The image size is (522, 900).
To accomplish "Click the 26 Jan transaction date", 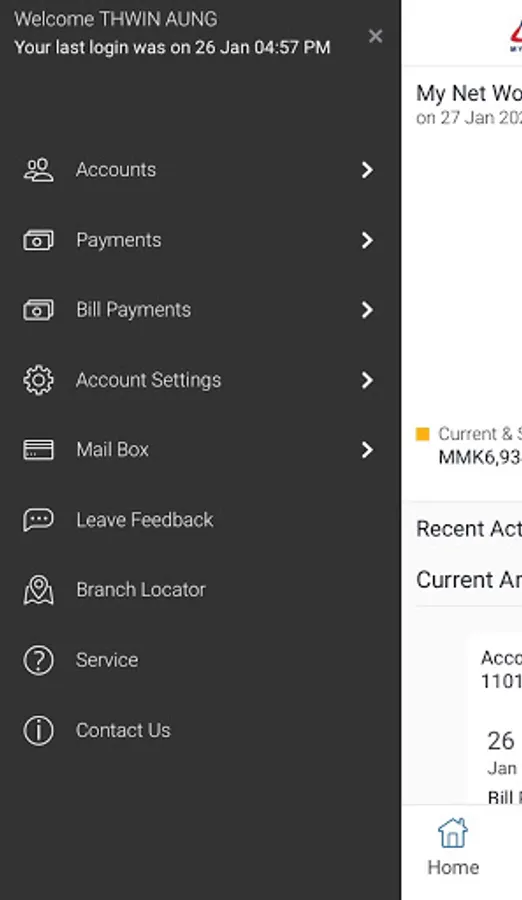I will coord(502,752).
